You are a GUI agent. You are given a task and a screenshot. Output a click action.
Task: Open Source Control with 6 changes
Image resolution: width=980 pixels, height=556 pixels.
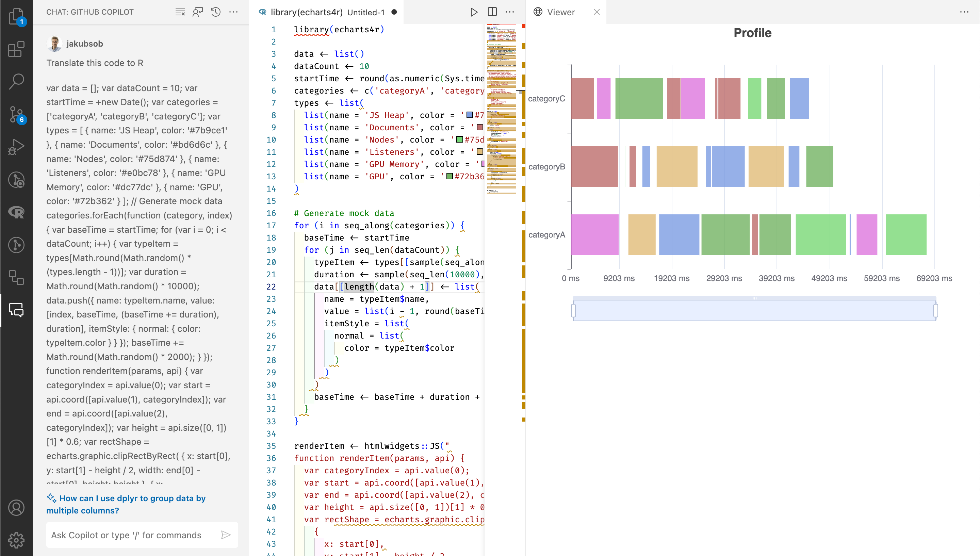click(16, 114)
